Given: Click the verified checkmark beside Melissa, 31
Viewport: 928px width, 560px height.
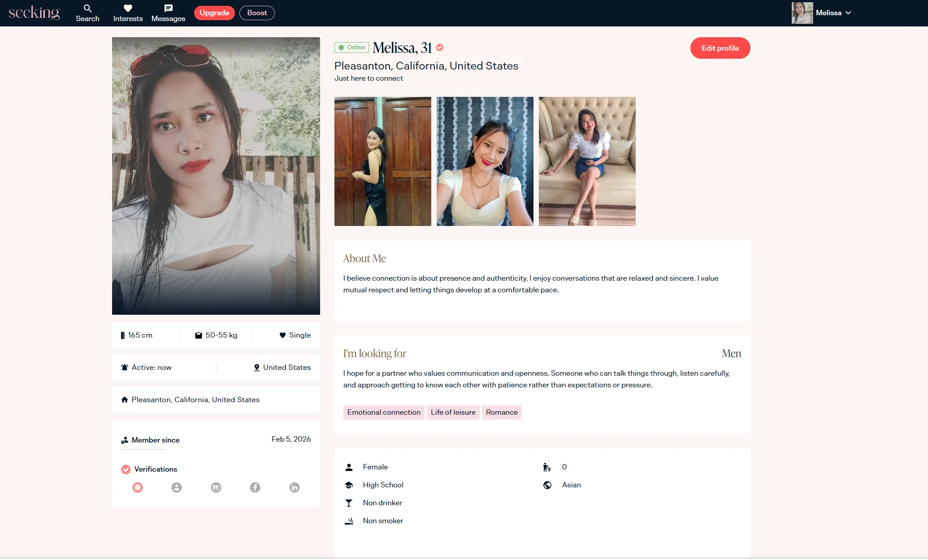Looking at the screenshot, I should tap(440, 48).
